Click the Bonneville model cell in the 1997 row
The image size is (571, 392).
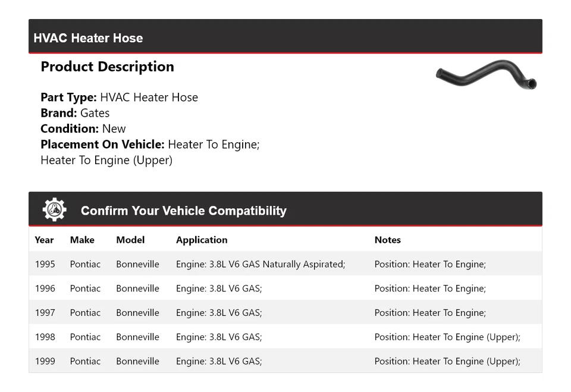137,313
